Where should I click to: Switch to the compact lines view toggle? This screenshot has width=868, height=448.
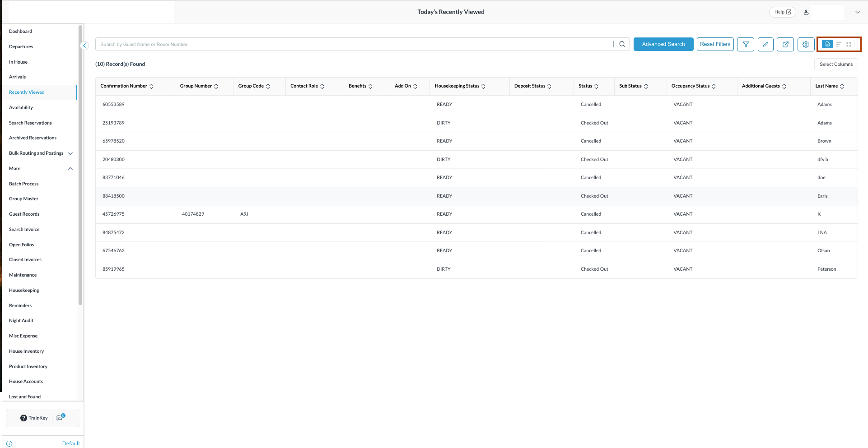(839, 44)
